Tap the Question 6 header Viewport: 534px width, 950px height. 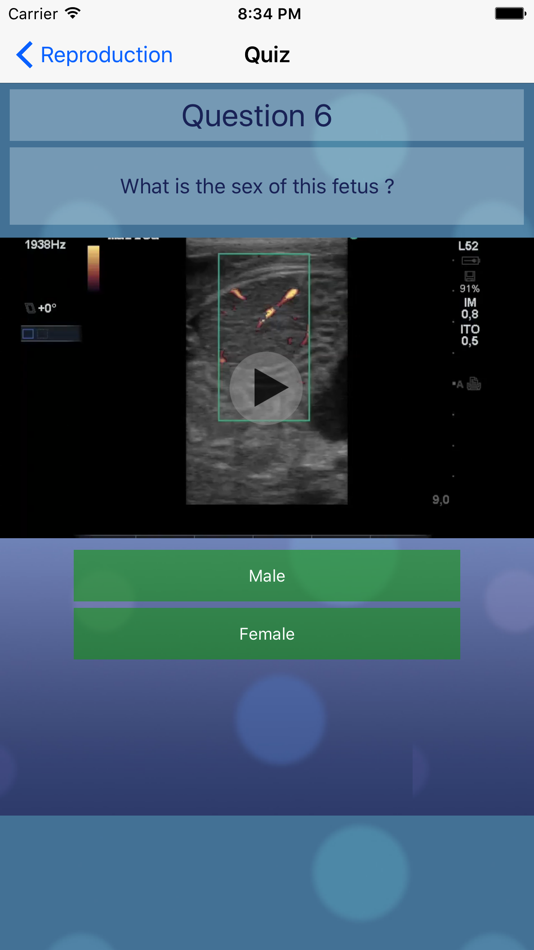click(267, 115)
